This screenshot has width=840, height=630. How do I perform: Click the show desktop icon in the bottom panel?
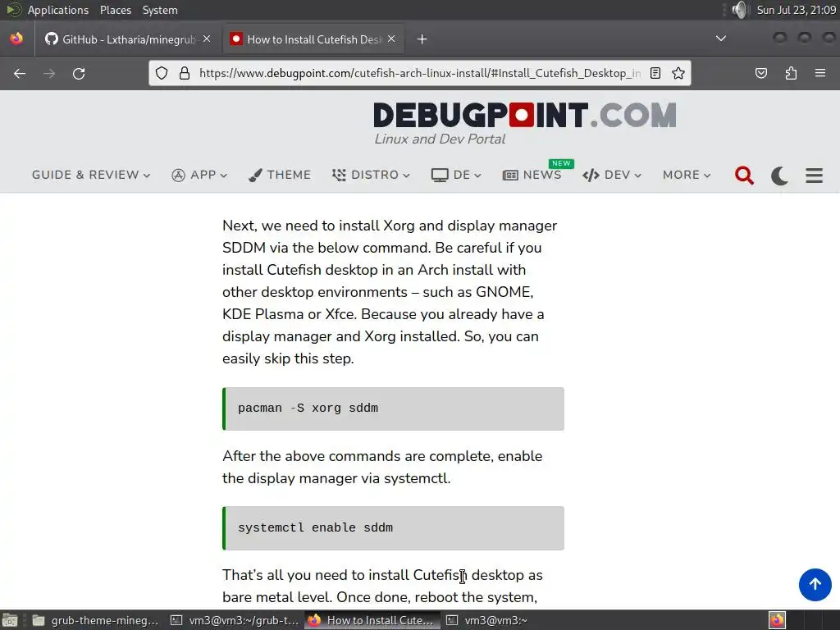(x=10, y=620)
